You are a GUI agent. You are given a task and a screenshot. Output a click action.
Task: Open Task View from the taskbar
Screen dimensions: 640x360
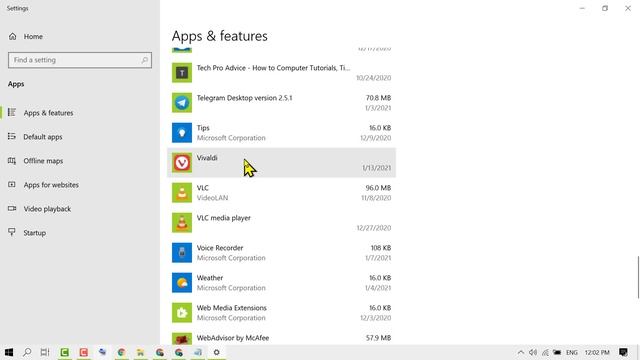pyautogui.click(x=45, y=352)
